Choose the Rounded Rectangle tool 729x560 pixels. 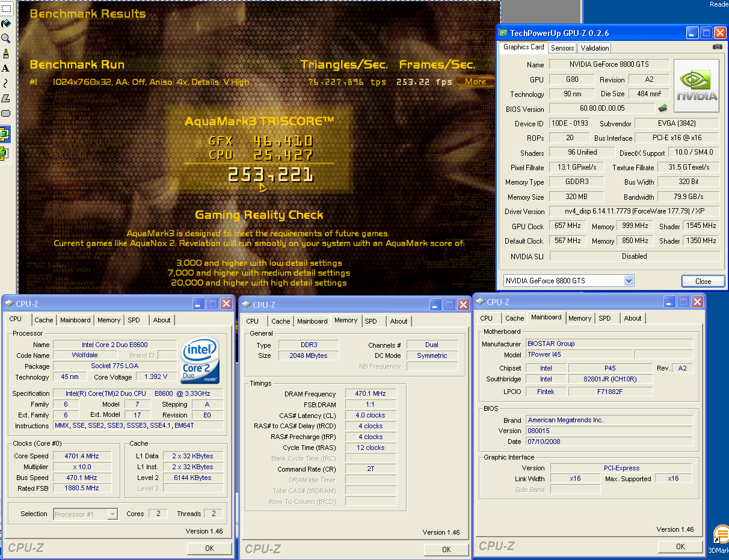click(5, 113)
